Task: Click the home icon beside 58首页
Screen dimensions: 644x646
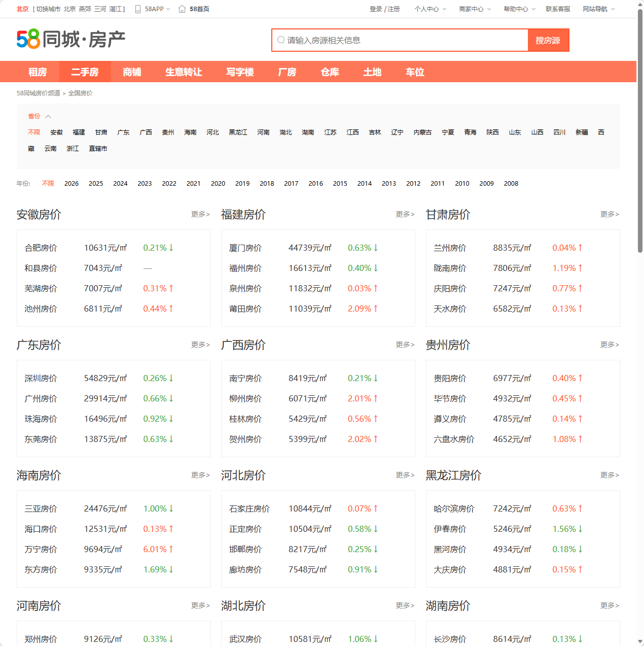Action: (x=181, y=8)
